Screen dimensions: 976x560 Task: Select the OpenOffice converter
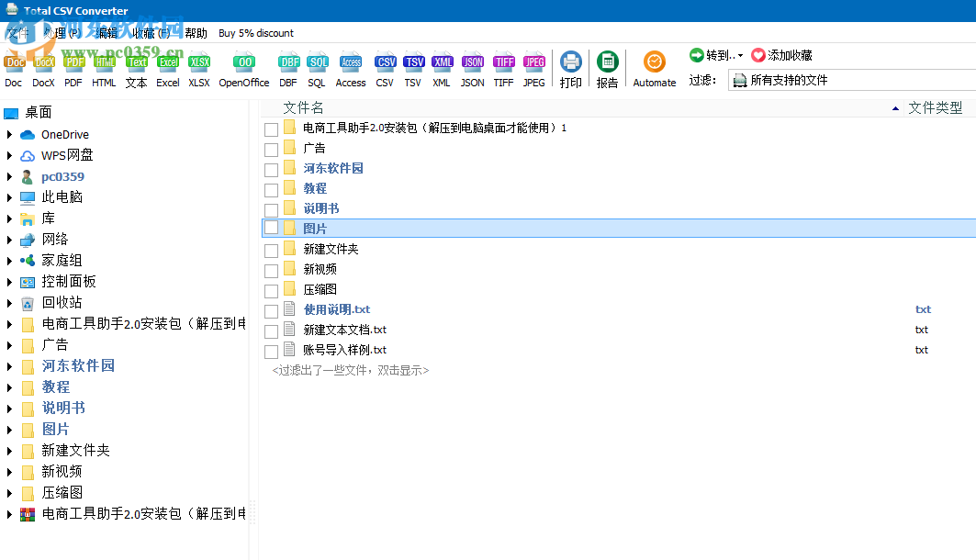(x=243, y=67)
